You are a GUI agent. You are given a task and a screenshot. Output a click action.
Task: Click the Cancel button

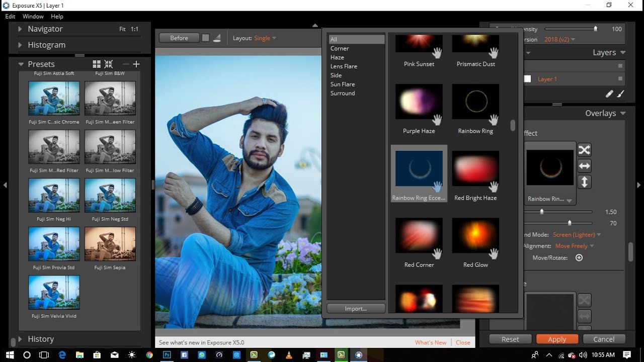604,339
